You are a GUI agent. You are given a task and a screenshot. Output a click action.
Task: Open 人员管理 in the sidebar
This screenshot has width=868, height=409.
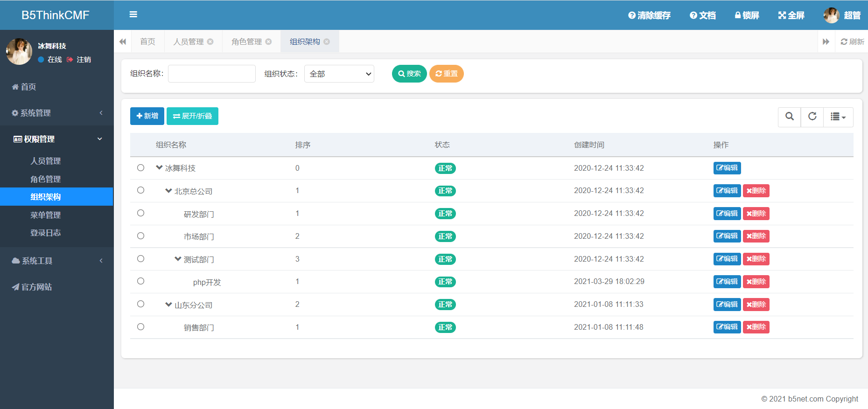click(46, 161)
